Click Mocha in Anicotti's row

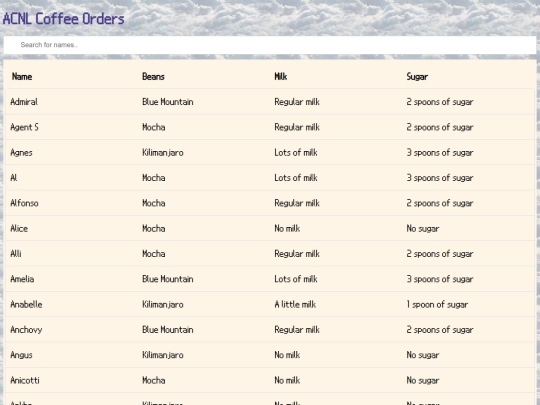point(154,380)
